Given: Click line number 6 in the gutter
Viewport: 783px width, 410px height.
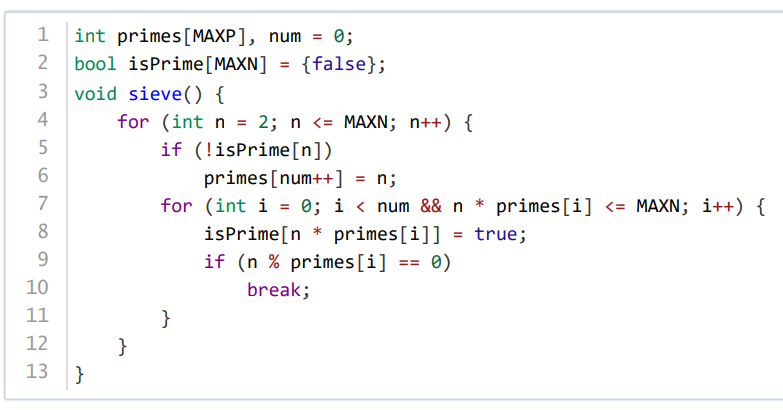Looking at the screenshot, I should tap(43, 175).
